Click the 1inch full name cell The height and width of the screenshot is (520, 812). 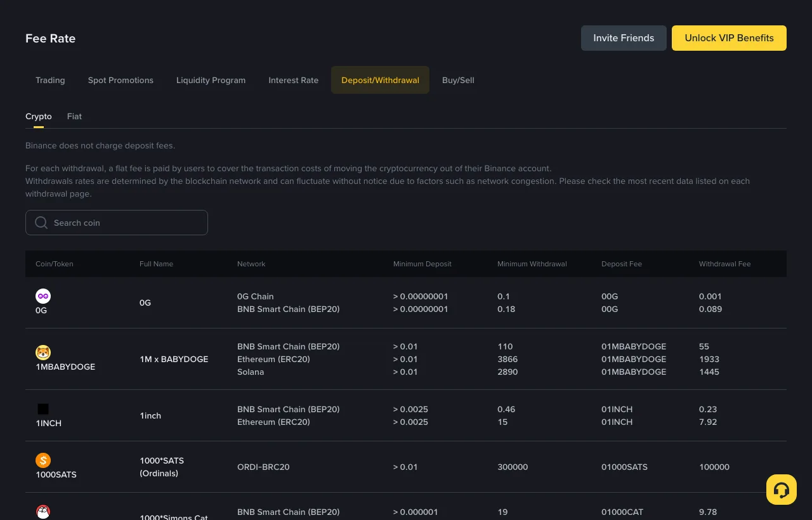click(150, 415)
